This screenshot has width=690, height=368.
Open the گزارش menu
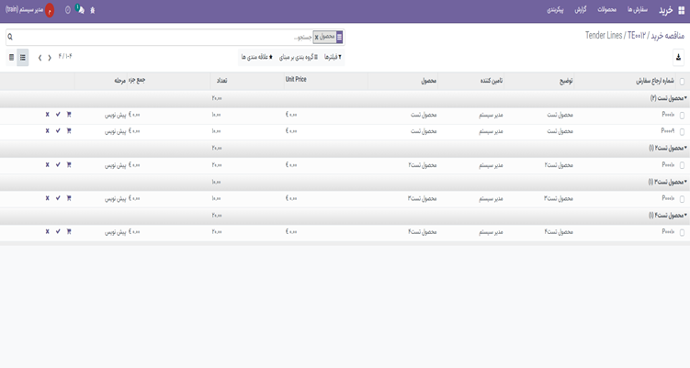tap(580, 10)
